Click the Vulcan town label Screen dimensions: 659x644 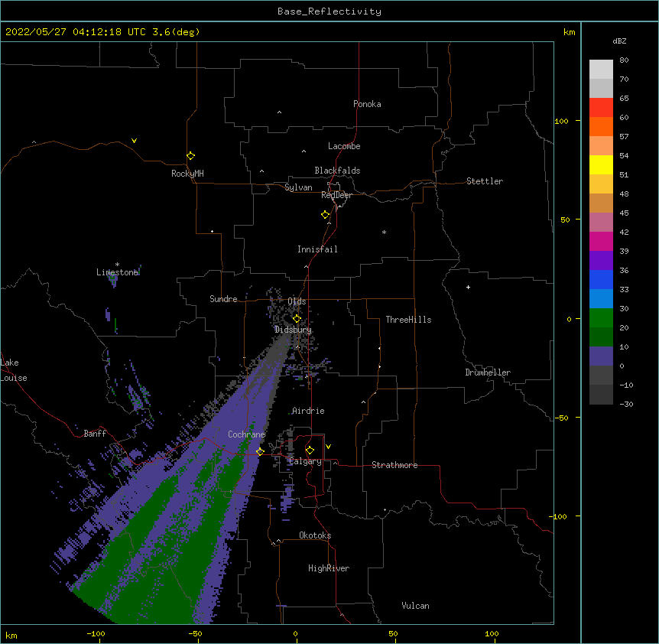(x=415, y=606)
